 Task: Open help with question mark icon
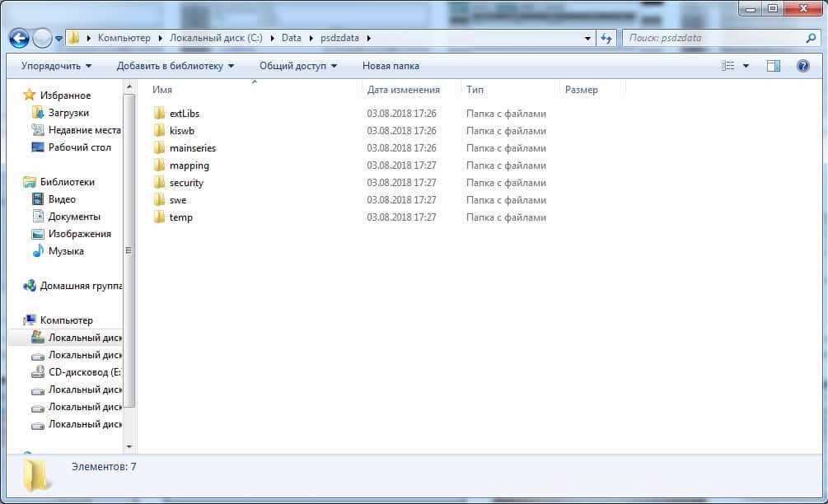coord(802,66)
